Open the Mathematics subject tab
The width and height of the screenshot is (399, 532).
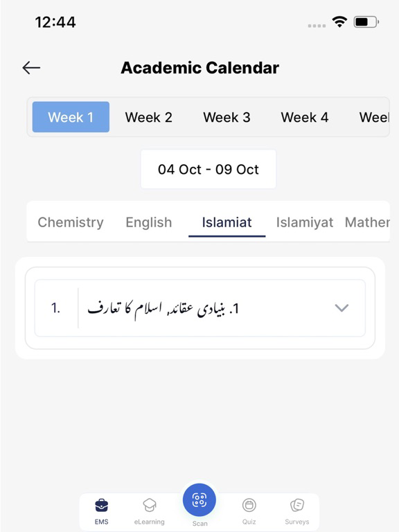(367, 222)
